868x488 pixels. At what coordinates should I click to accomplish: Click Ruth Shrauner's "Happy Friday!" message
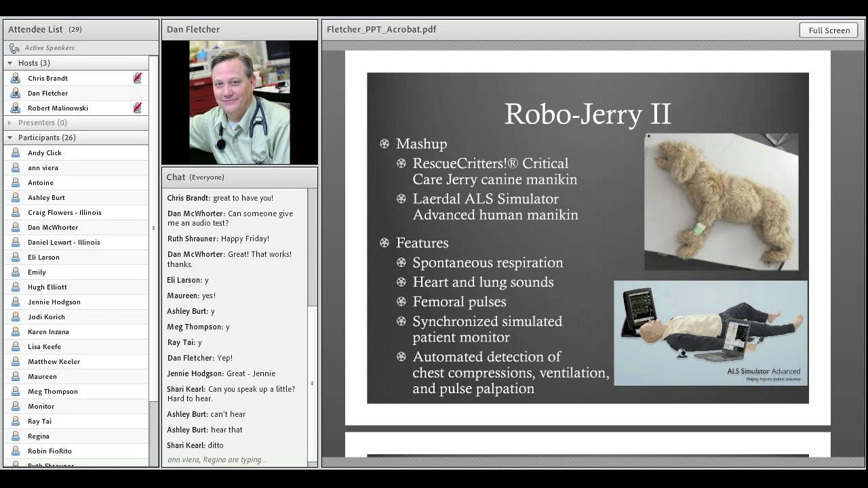pyautogui.click(x=218, y=239)
